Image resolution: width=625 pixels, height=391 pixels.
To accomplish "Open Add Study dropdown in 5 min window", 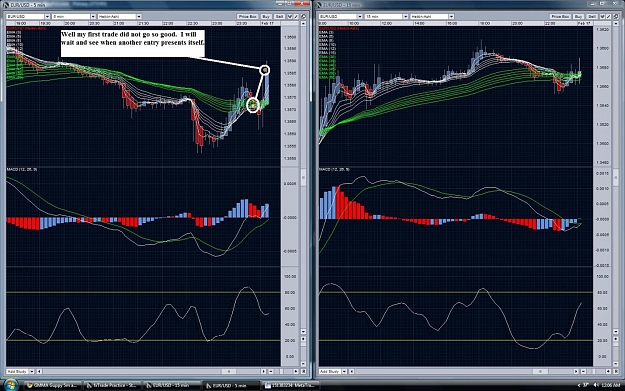I will coord(20,371).
